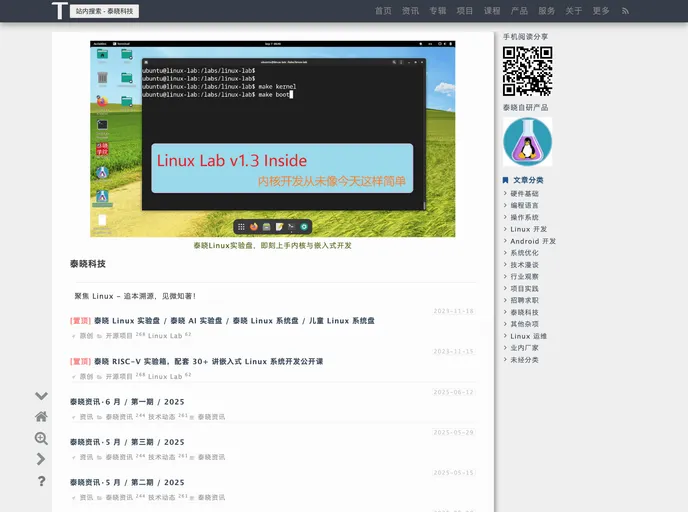The height and width of the screenshot is (512, 688).
Task: Open the 技术漫谈 category
Action: pyautogui.click(x=524, y=265)
